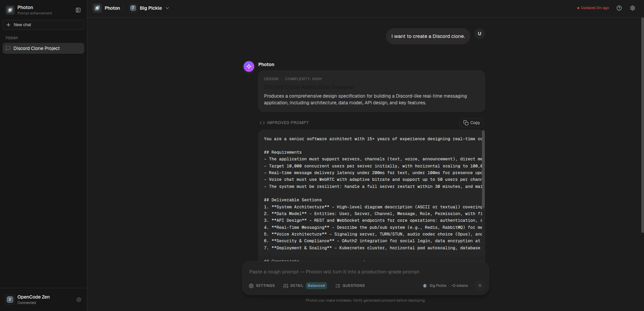
Task: Click the faded 'Discord Clone Application Designer' title
Action: (309, 87)
